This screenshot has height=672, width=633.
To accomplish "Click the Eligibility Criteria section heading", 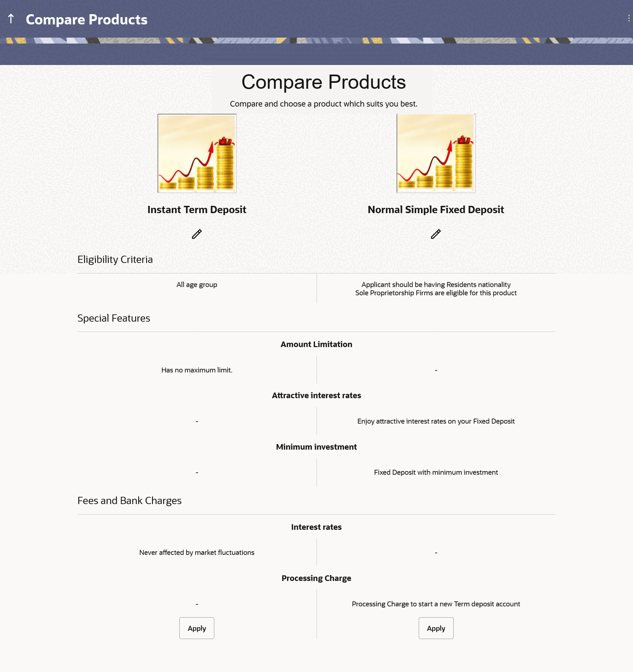I will pos(115,259).
